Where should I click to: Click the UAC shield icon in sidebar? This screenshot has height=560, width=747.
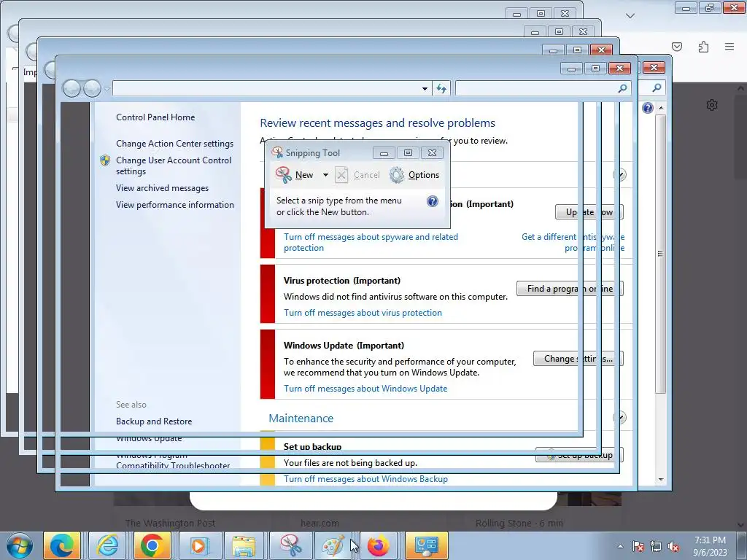[105, 160]
